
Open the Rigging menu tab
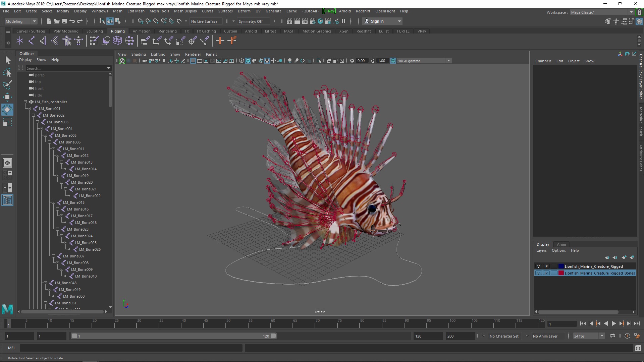(x=117, y=31)
